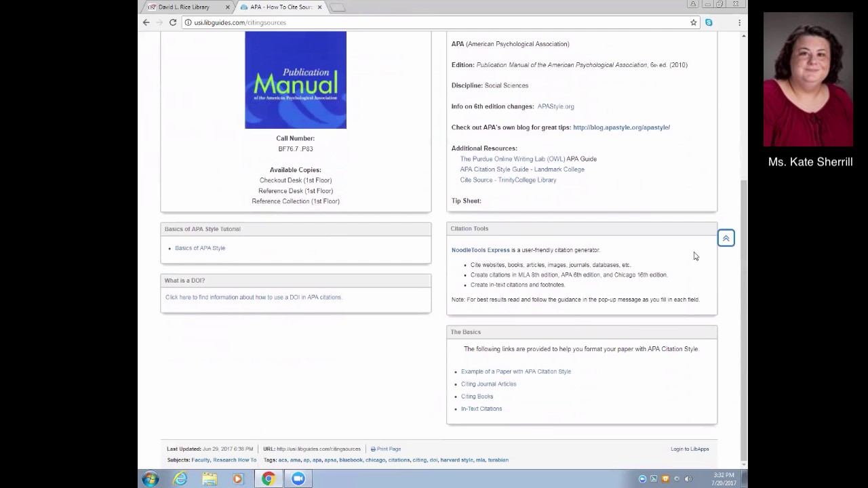Image resolution: width=868 pixels, height=488 pixels.
Task: Open NoodleTools Express citation generator
Action: 480,250
